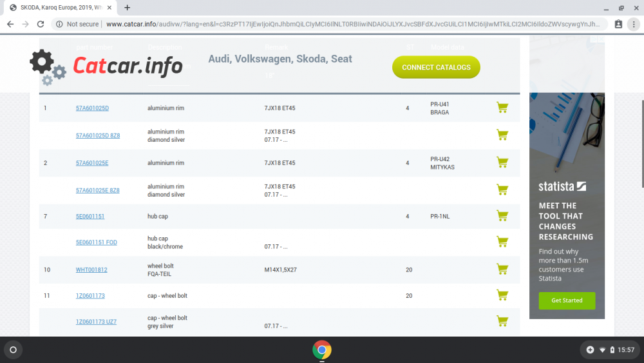The image size is (644, 363).
Task: Click the CONNECT CATALOGS button
Action: coord(436,67)
